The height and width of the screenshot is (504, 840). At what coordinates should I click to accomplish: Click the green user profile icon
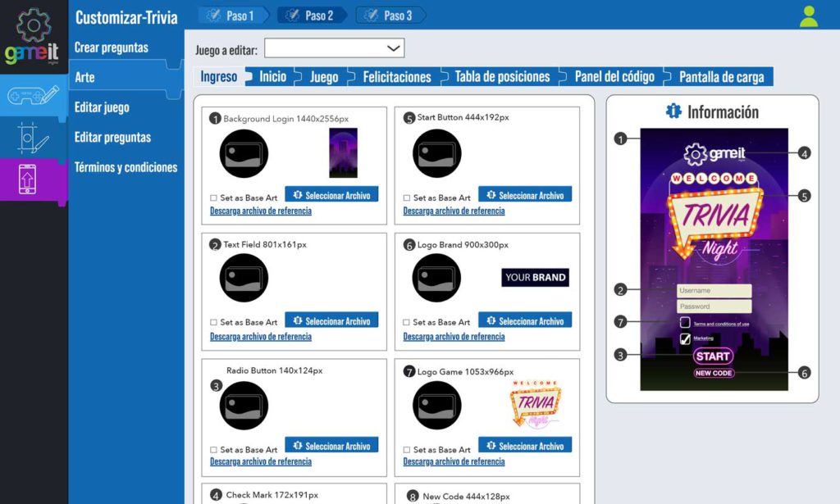(x=809, y=16)
